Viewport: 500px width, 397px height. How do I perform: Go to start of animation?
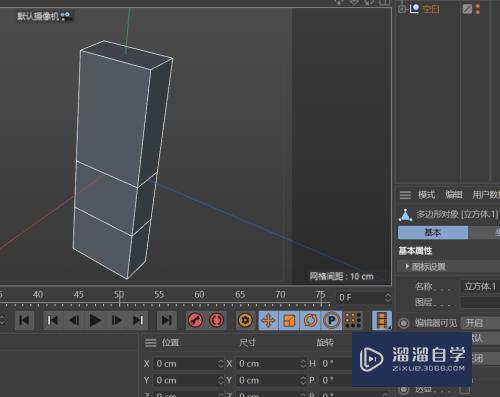tap(24, 321)
